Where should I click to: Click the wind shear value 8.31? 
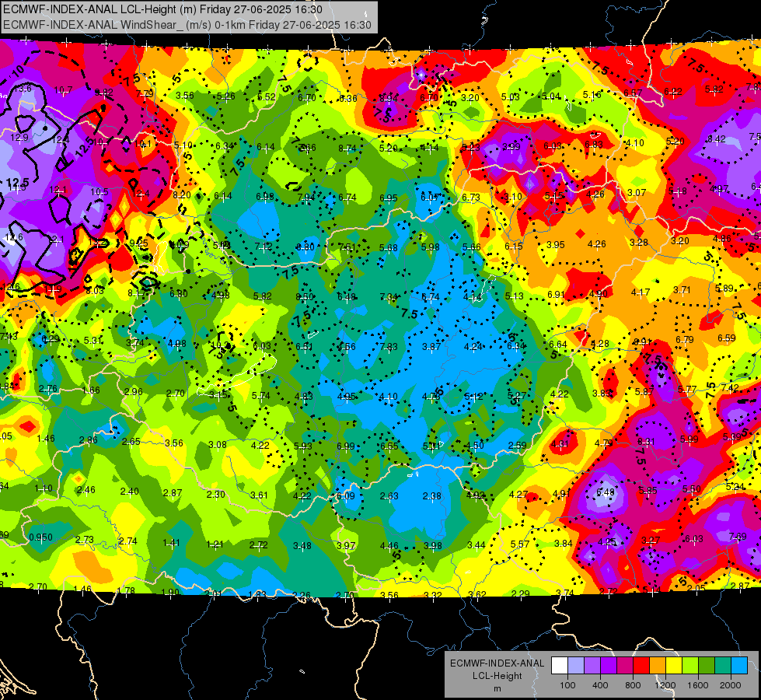(x=646, y=441)
